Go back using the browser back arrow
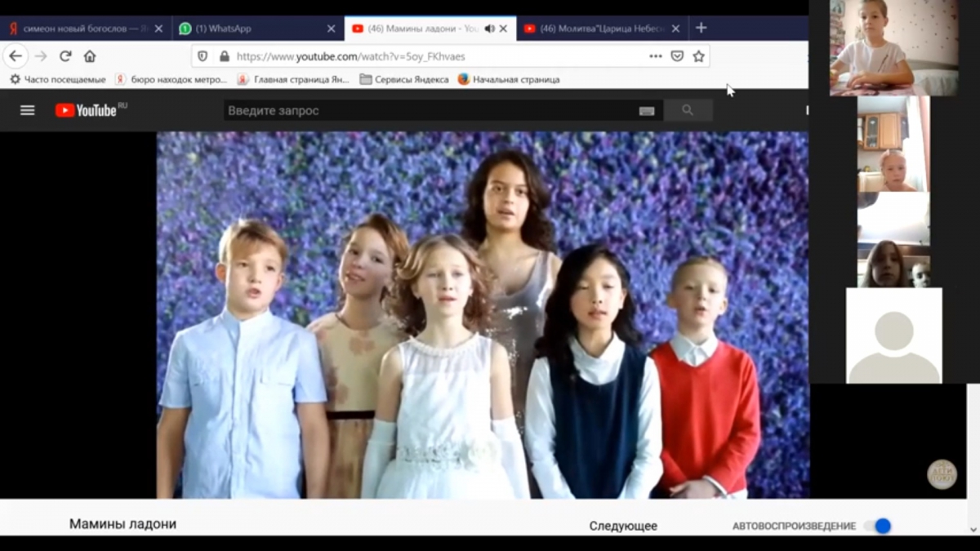 pos(16,56)
